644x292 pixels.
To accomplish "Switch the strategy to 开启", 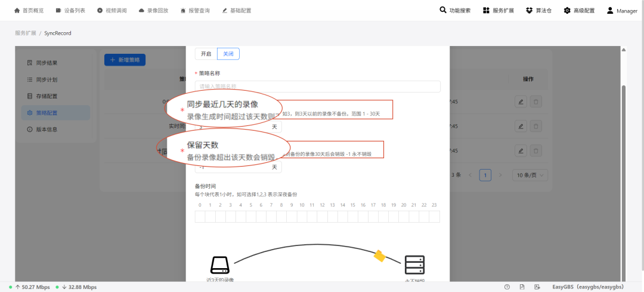I will pyautogui.click(x=206, y=54).
